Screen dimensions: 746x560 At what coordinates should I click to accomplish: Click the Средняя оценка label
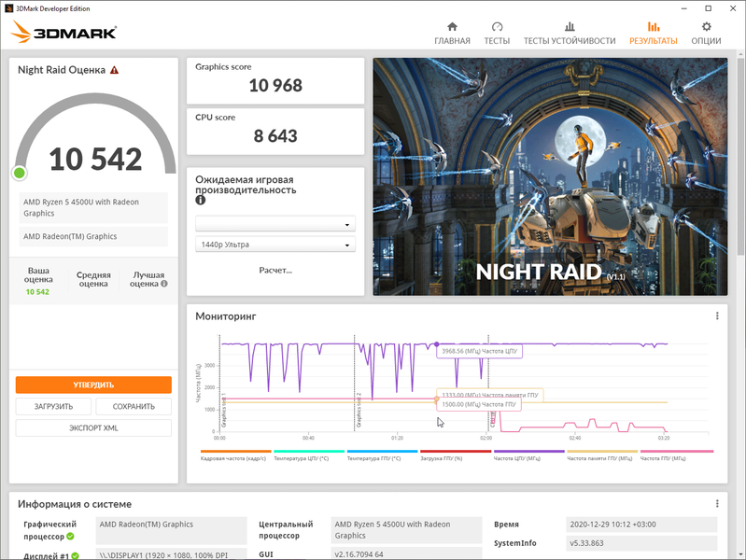pos(93,279)
